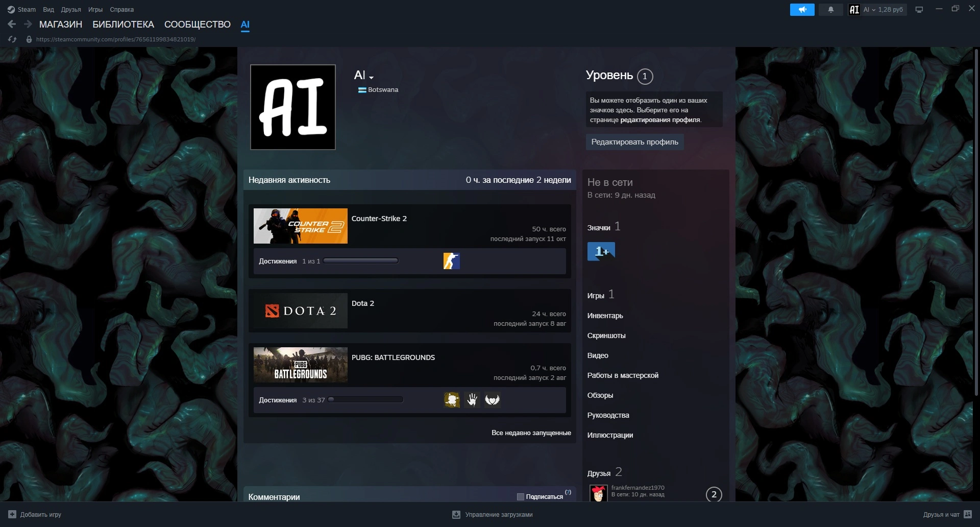980x527 pixels.
Task: Open the Игры menu in the top bar
Action: pos(95,10)
